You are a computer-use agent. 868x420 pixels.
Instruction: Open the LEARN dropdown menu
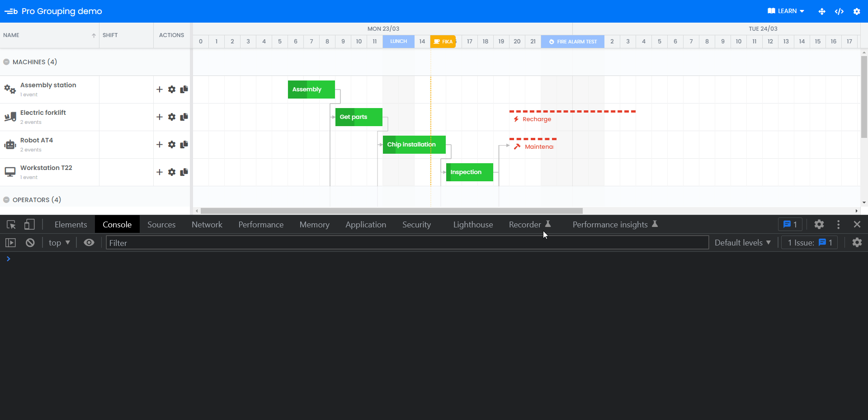[786, 11]
